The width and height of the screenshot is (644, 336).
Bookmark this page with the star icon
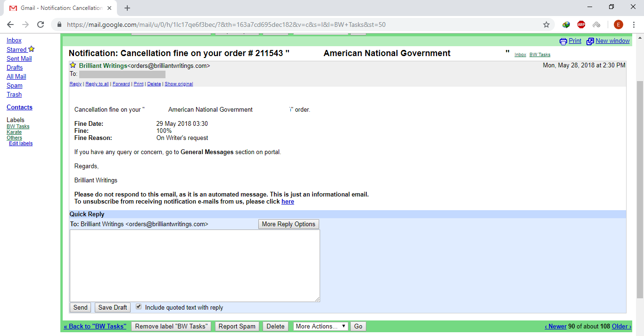tap(546, 25)
